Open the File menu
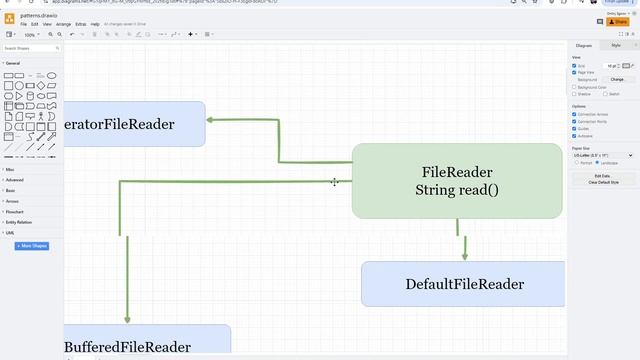 point(24,24)
